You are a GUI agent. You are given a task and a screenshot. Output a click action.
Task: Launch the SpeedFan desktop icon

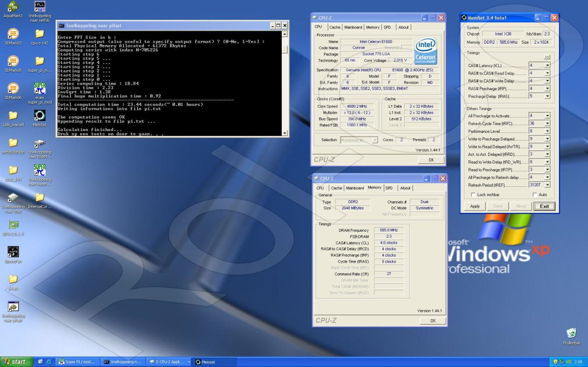(x=13, y=255)
